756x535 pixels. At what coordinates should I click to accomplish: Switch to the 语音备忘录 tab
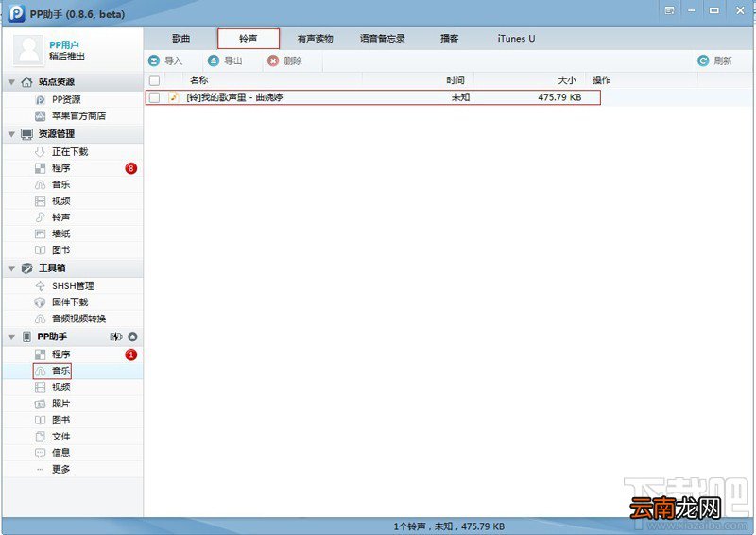pos(383,39)
